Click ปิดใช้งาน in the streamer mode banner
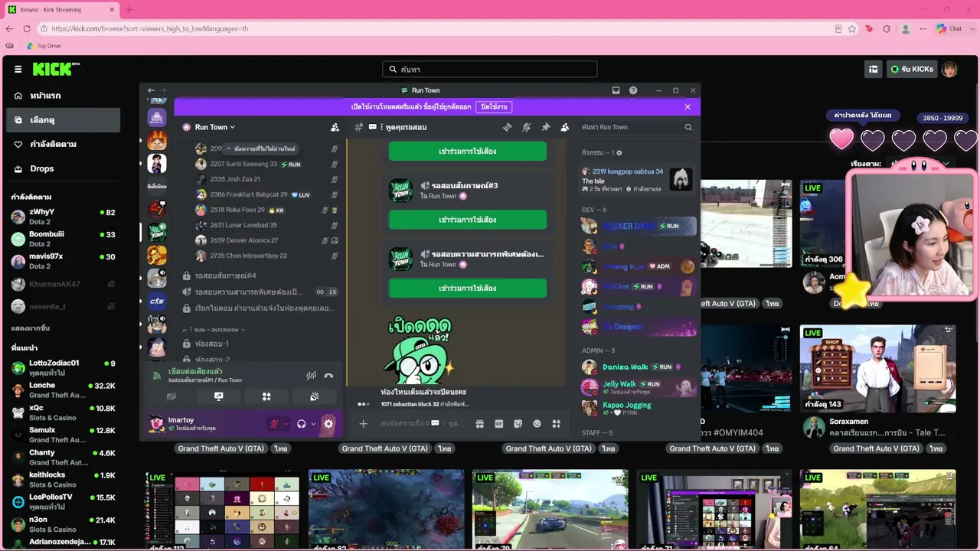 (x=494, y=107)
